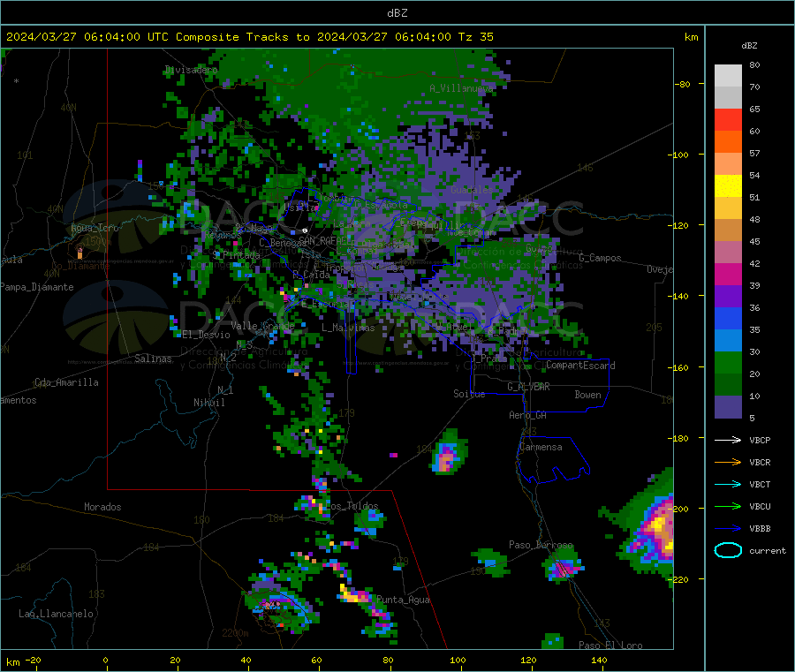Click the '100' tick on the bottom axis

point(458,660)
